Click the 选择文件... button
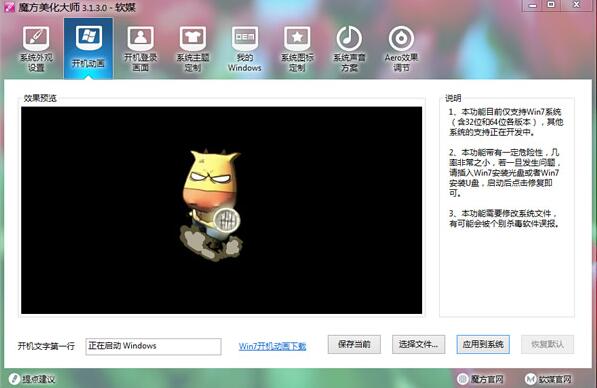 pos(418,344)
